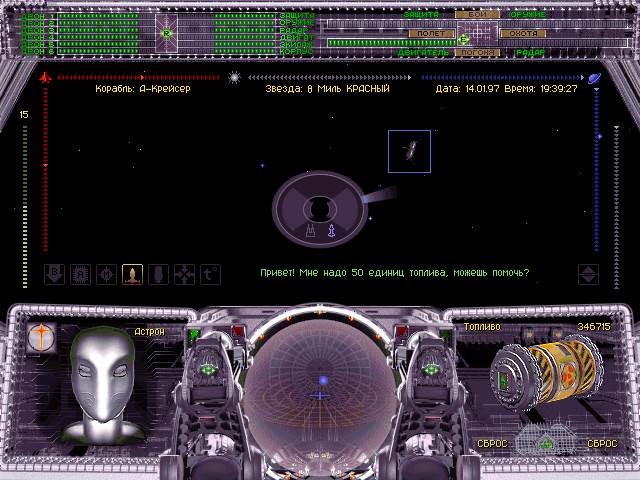Click the Топливо label
Viewport: 640px width, 480px height.
point(482,327)
